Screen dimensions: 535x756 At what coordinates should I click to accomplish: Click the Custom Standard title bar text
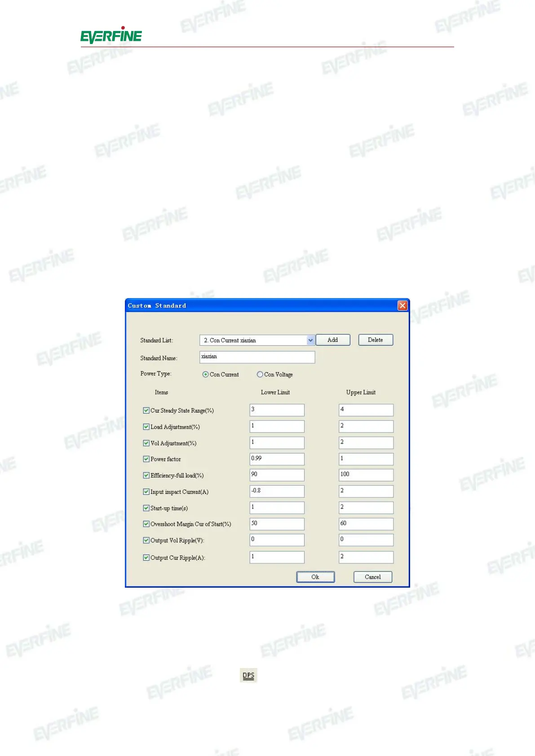(157, 306)
